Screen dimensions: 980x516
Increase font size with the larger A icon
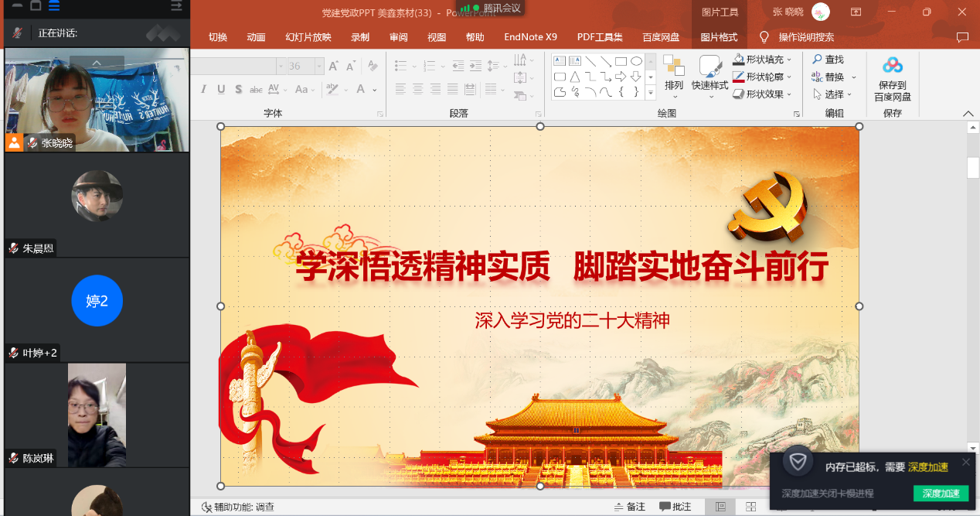(x=333, y=67)
